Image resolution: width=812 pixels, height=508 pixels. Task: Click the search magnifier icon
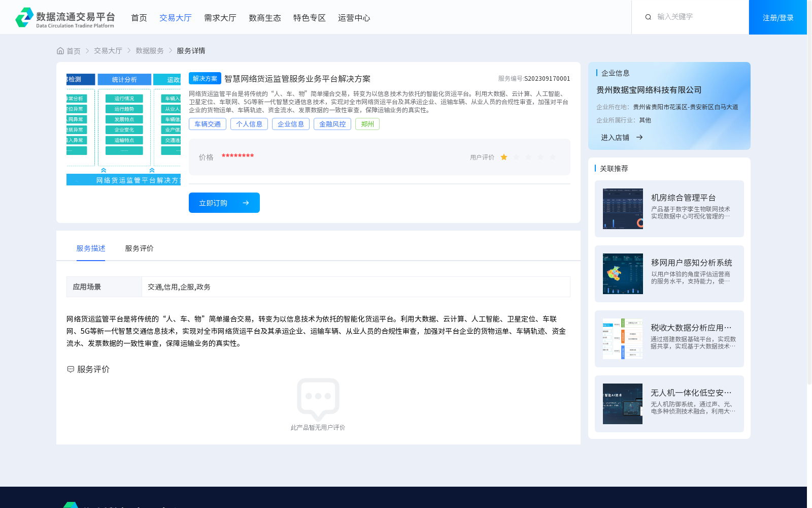pyautogui.click(x=648, y=17)
